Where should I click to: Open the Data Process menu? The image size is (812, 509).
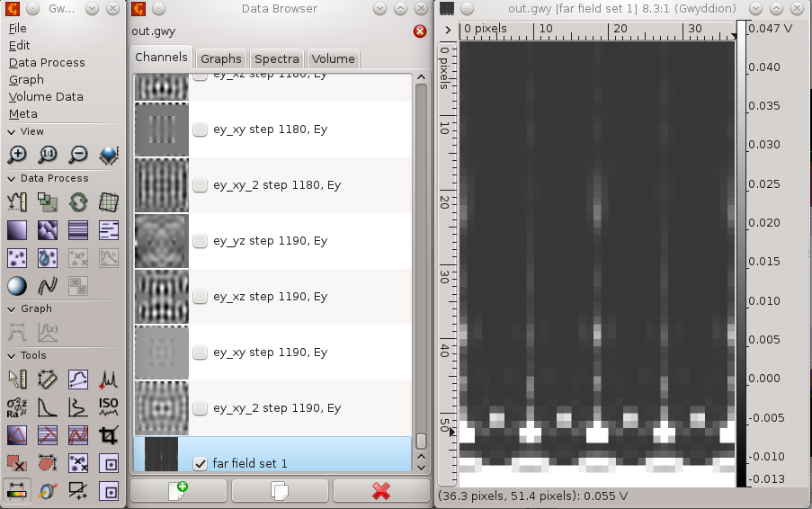[x=47, y=62]
